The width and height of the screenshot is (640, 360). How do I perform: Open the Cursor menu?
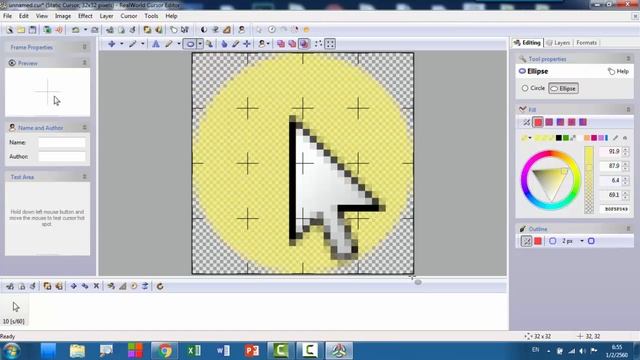129,16
